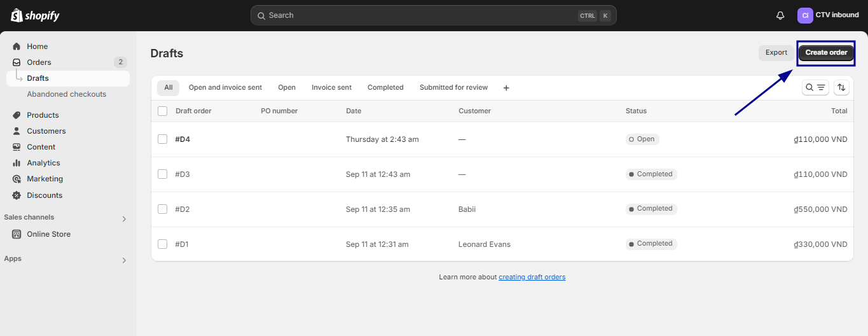This screenshot has width=868, height=336.
Task: Click the Search input field
Action: coord(433,15)
